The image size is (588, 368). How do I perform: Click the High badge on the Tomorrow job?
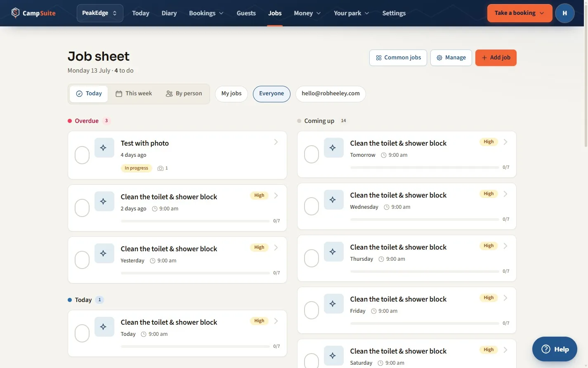(489, 142)
